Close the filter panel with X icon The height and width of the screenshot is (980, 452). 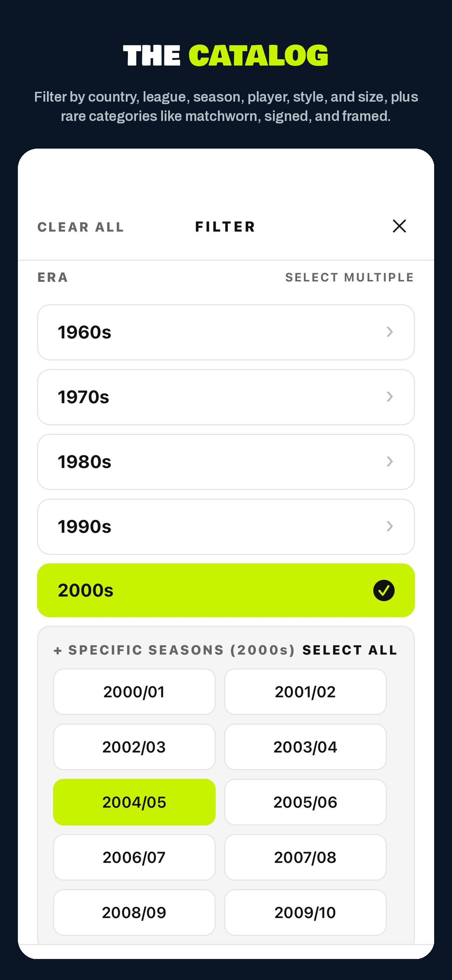pos(399,226)
